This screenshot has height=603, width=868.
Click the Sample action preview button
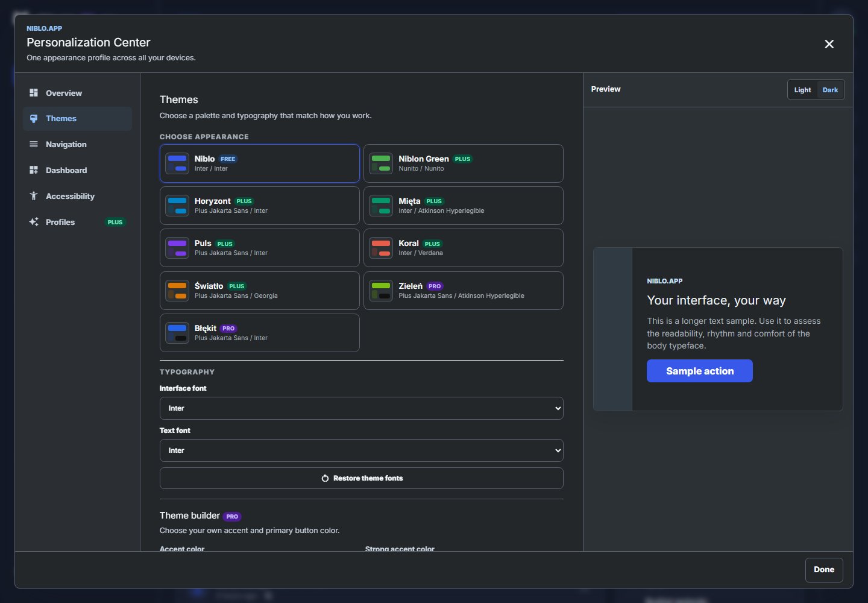pos(700,371)
